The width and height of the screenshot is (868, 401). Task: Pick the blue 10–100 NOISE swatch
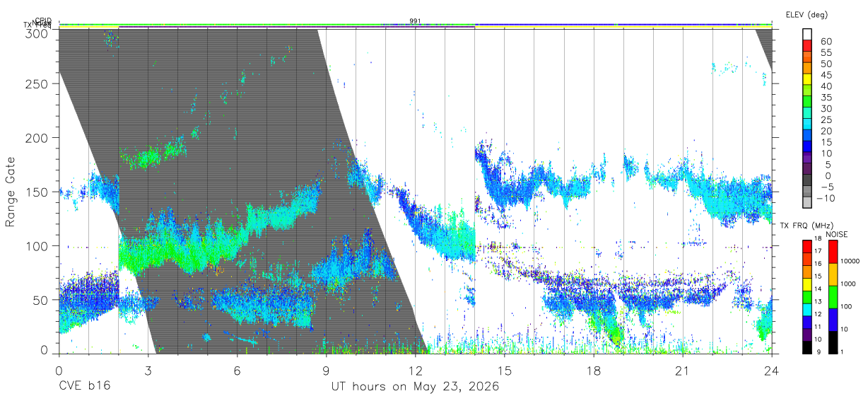[833, 319]
